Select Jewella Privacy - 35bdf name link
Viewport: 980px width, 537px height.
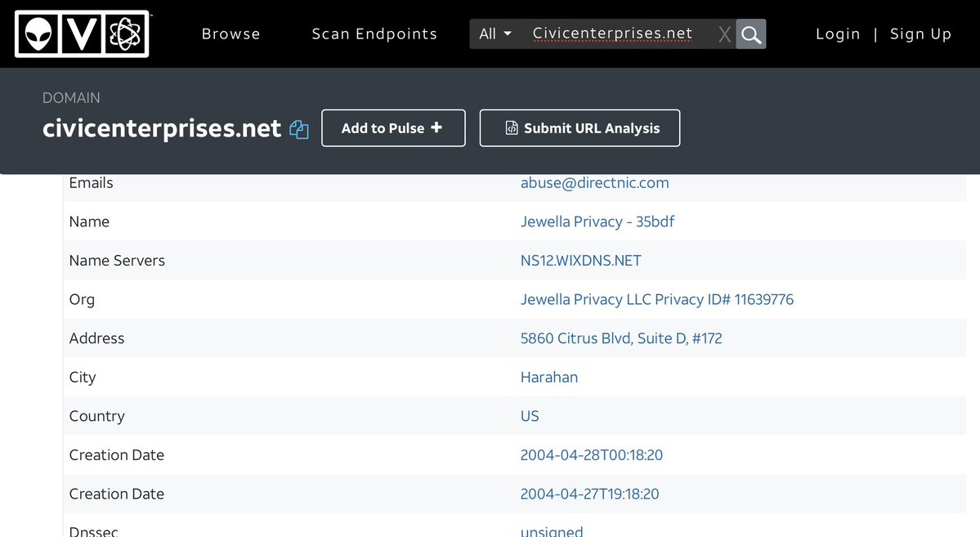point(597,222)
